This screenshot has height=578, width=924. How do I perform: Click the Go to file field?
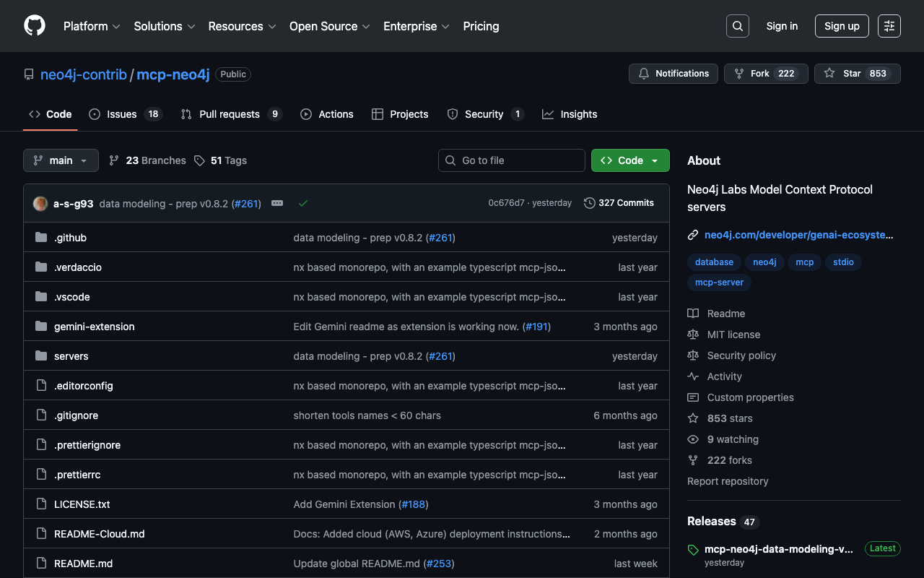pyautogui.click(x=511, y=160)
